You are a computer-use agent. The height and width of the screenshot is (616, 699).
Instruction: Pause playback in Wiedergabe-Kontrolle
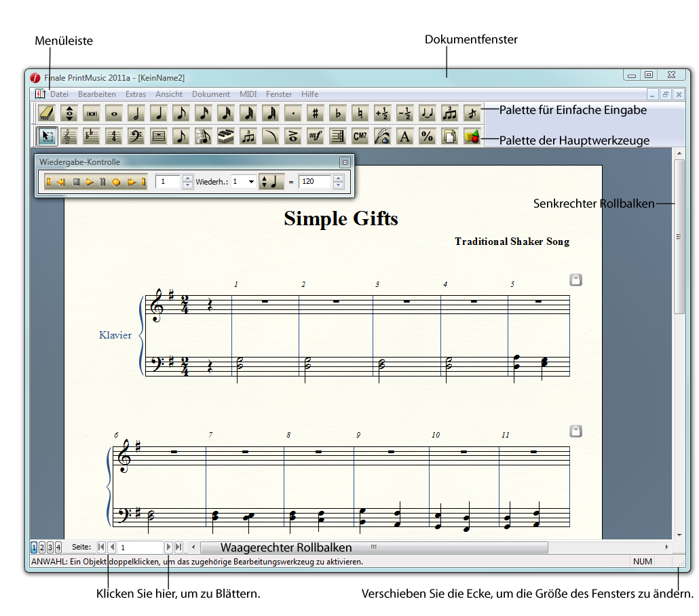coord(103,182)
